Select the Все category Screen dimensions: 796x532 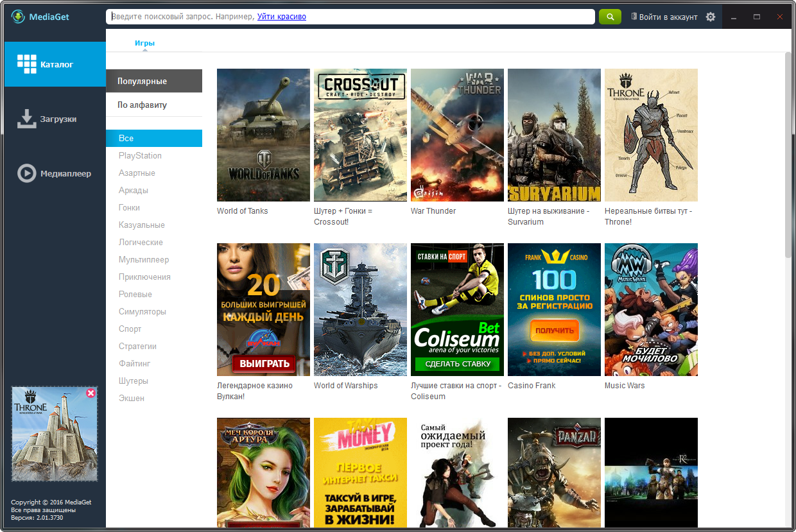click(x=154, y=138)
